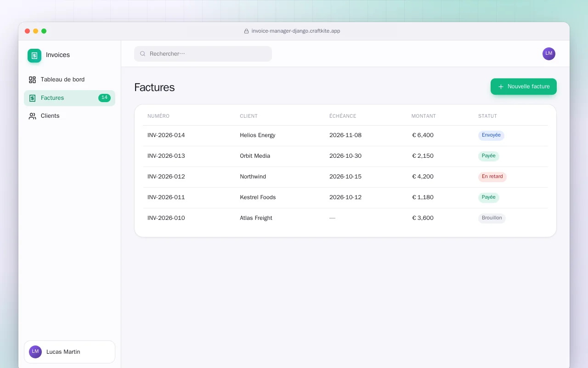Click the Clients people icon

32,116
